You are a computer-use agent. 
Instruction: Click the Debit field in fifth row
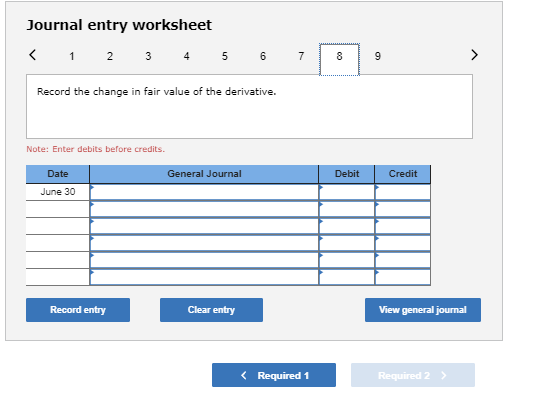pyautogui.click(x=347, y=260)
